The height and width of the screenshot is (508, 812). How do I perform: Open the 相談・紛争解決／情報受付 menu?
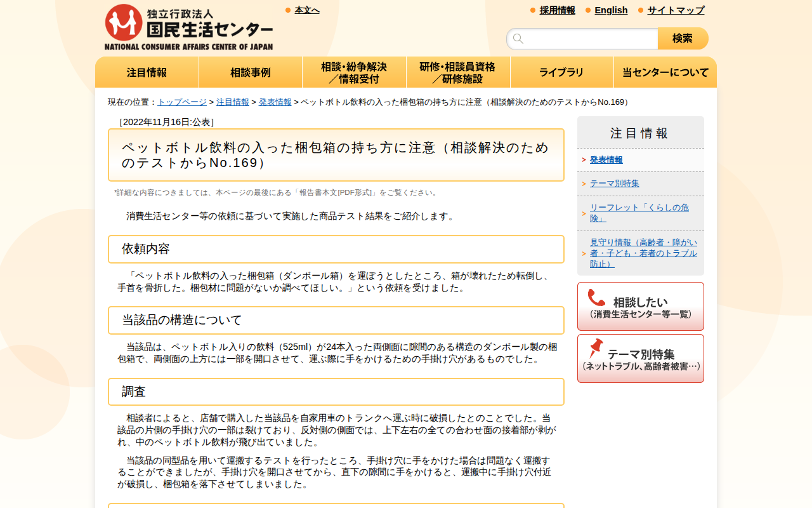(x=354, y=72)
